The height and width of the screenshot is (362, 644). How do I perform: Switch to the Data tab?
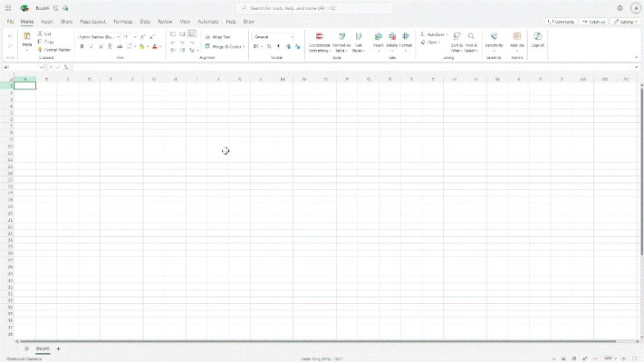145,22
